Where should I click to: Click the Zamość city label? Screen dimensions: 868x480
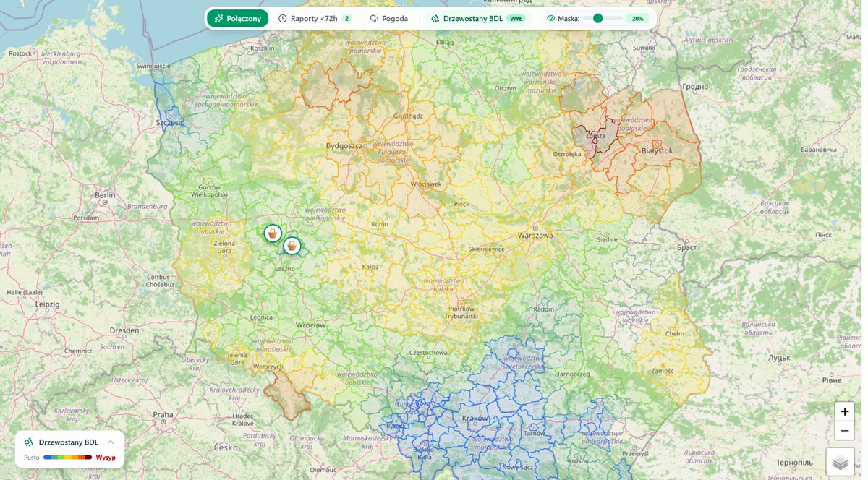[x=663, y=369]
